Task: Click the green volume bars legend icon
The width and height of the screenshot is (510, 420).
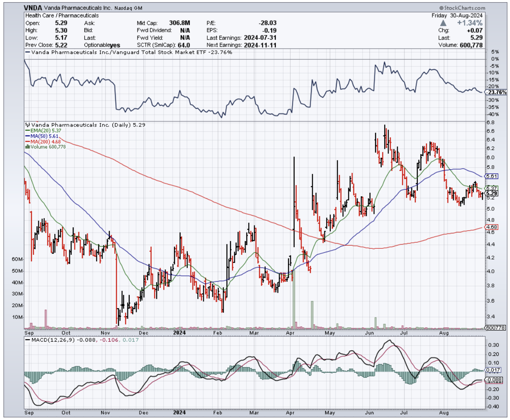Action: pos(27,147)
